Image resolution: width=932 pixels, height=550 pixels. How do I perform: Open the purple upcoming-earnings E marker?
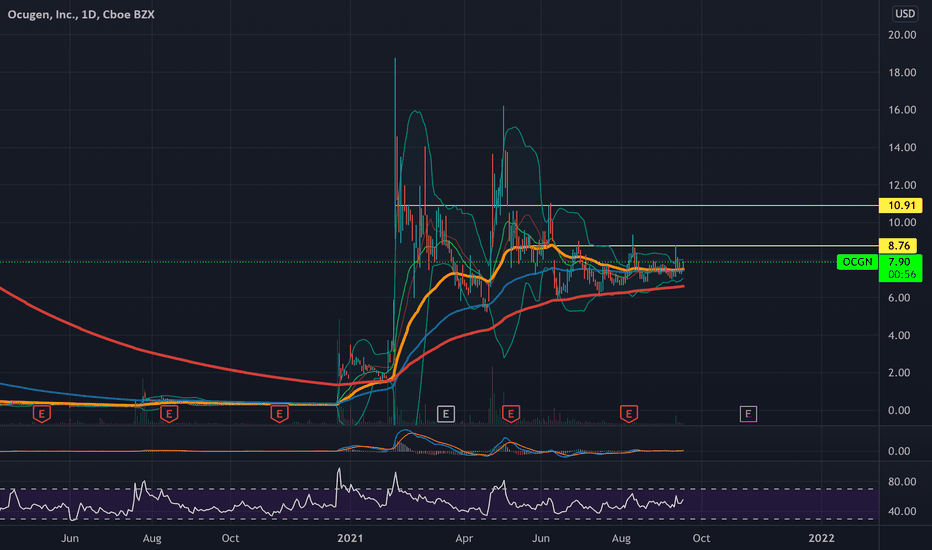(x=748, y=414)
